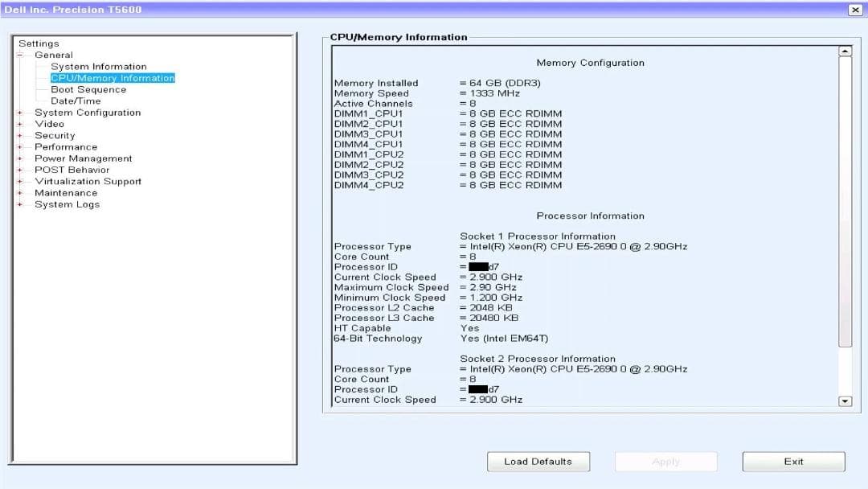The width and height of the screenshot is (868, 489).
Task: Click the 64-Bit Technology row
Action: coord(441,339)
